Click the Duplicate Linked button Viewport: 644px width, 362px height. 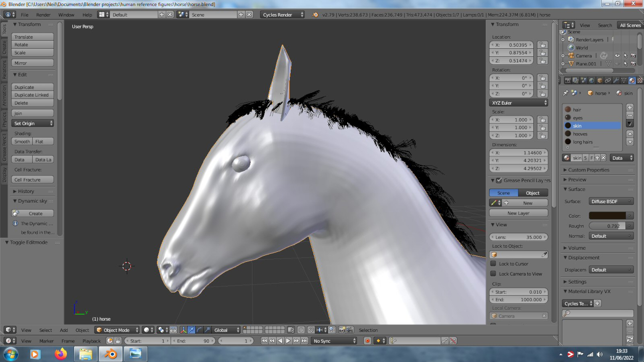(x=32, y=95)
